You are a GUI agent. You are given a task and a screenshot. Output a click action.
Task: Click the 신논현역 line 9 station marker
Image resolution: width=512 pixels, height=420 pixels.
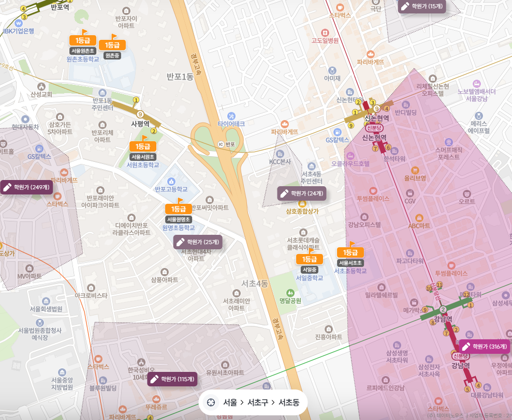click(377, 109)
